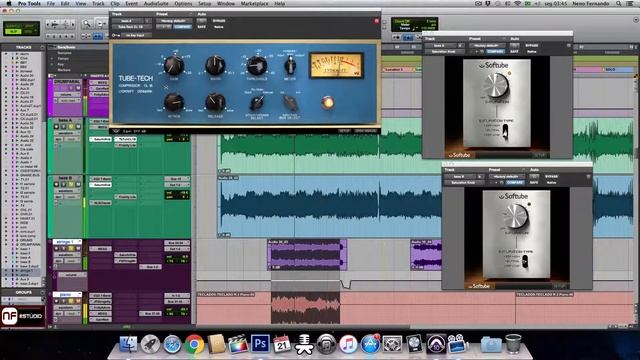Open the track selector in Tube-Tech window
The width and height of the screenshot is (640, 360).
(x=128, y=21)
